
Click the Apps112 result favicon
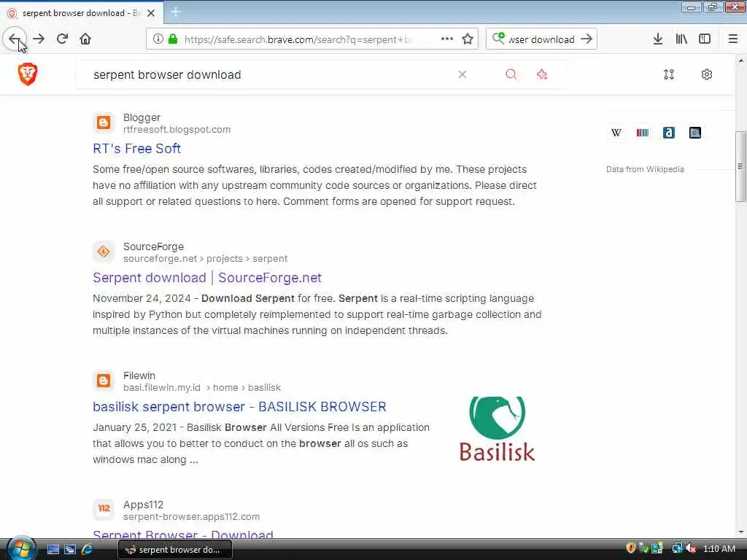click(104, 509)
